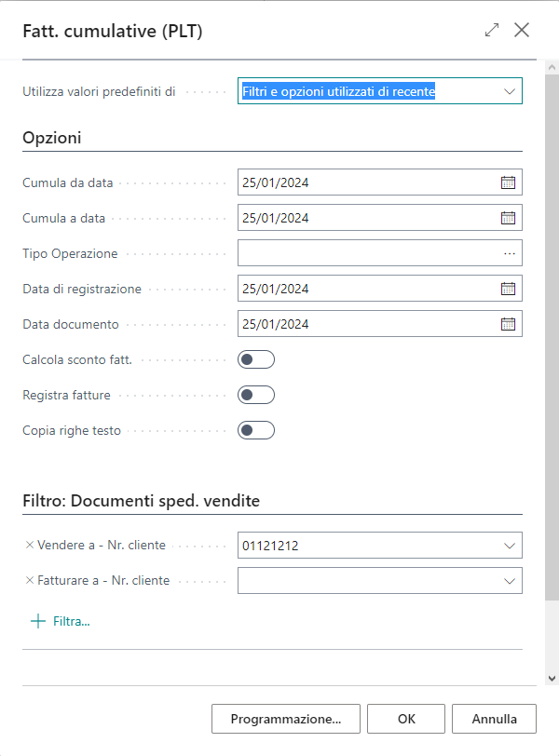Open calendar for Data documento
Viewport: 559px width, 756px height.
click(508, 324)
